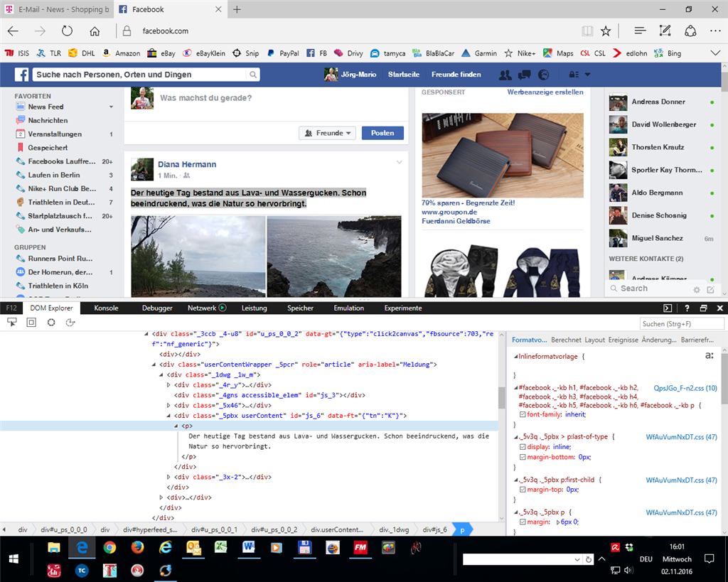Select div#js_6 in the breadcrumb bar
Screen dimensions: 728x582
[435, 529]
